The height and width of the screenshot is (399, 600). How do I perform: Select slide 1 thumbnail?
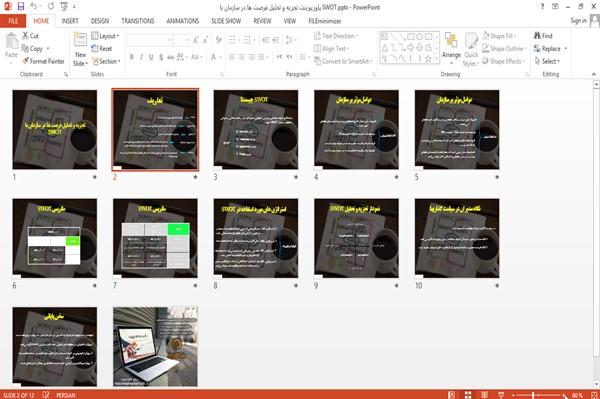[x=55, y=129]
